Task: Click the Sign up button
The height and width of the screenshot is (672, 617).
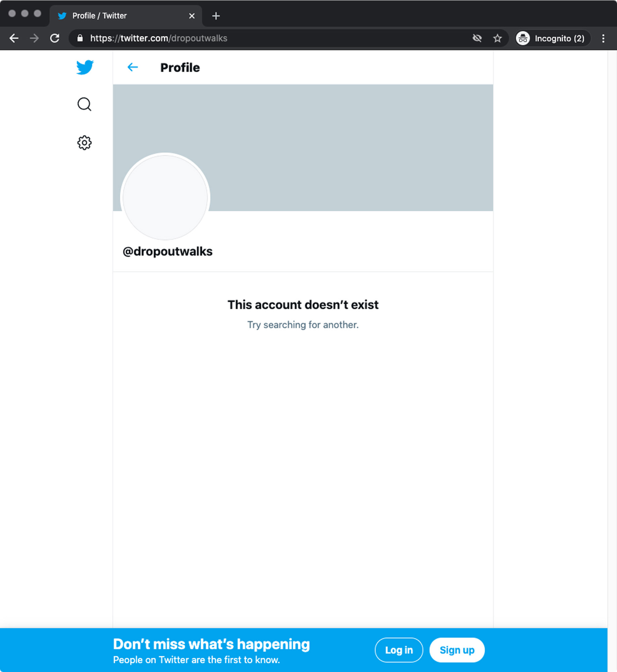Action: click(x=457, y=650)
